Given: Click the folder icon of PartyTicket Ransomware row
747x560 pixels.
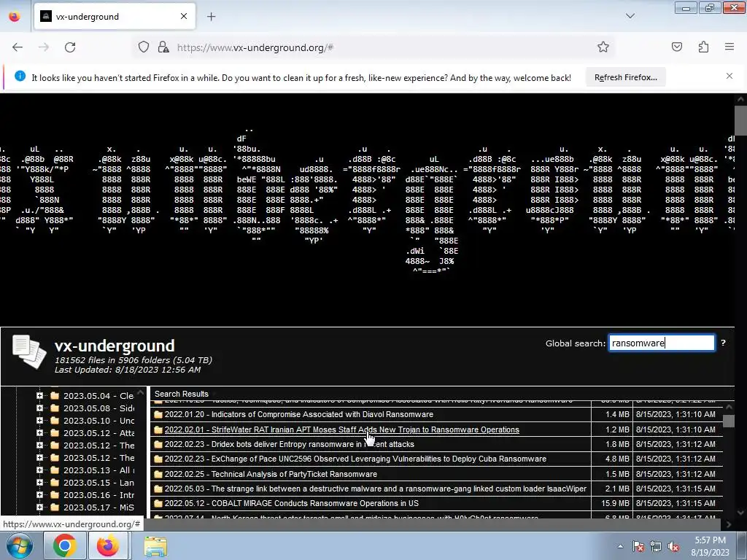Looking at the screenshot, I should [158, 474].
